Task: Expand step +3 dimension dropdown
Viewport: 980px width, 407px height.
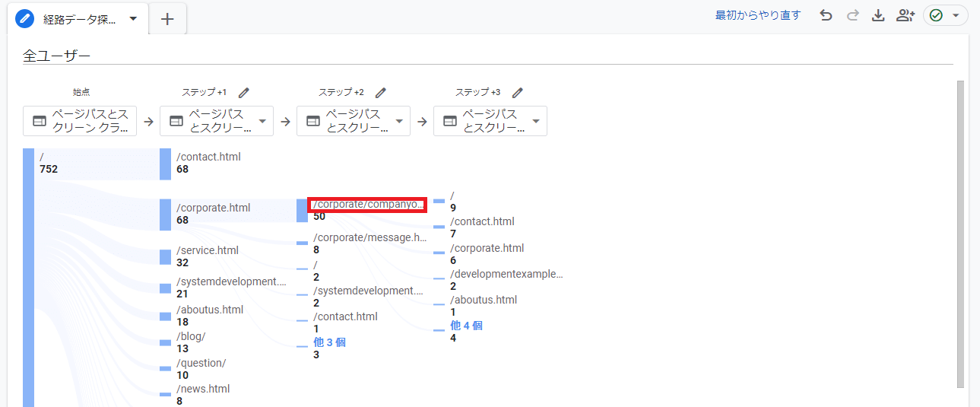Action: (536, 121)
